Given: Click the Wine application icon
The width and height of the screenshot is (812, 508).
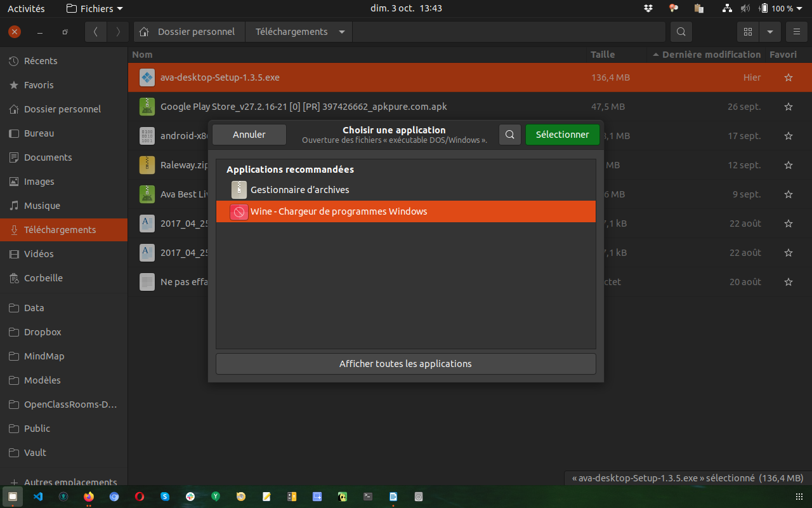Looking at the screenshot, I should coord(239,211).
